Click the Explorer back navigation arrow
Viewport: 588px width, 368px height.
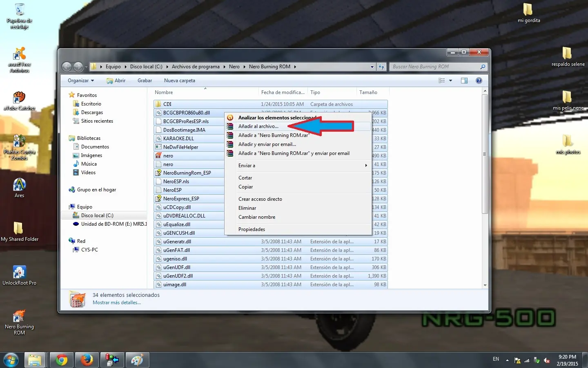[67, 67]
